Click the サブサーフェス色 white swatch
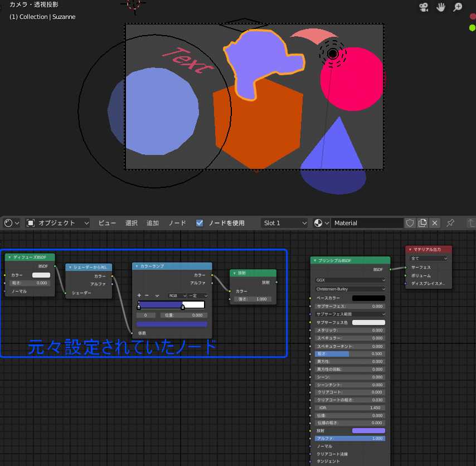The height and width of the screenshot is (466, 476). pos(368,322)
